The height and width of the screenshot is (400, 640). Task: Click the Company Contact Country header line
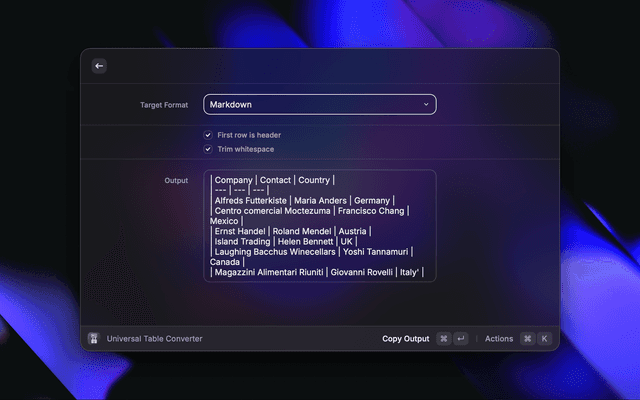click(x=273, y=181)
